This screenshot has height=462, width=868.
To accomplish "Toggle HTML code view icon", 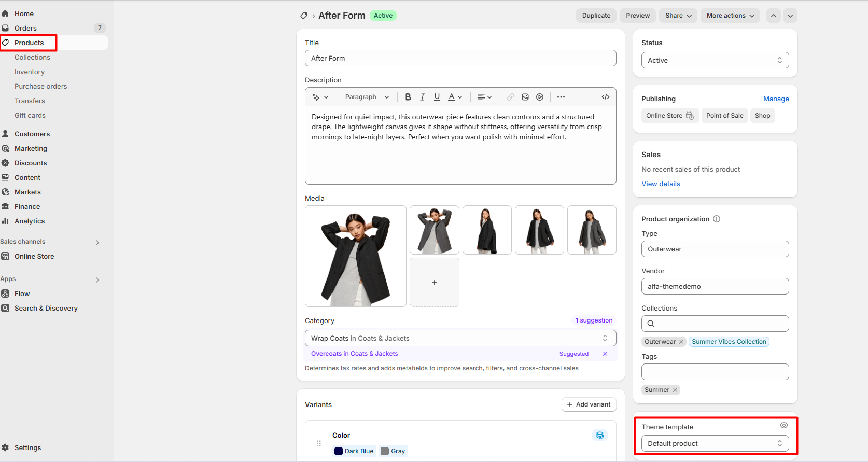I will click(605, 97).
